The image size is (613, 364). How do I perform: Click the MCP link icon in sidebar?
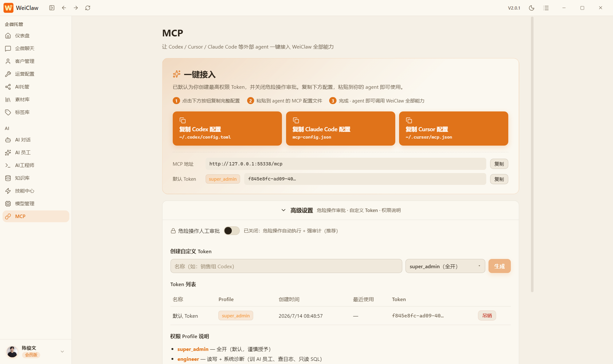tap(8, 216)
